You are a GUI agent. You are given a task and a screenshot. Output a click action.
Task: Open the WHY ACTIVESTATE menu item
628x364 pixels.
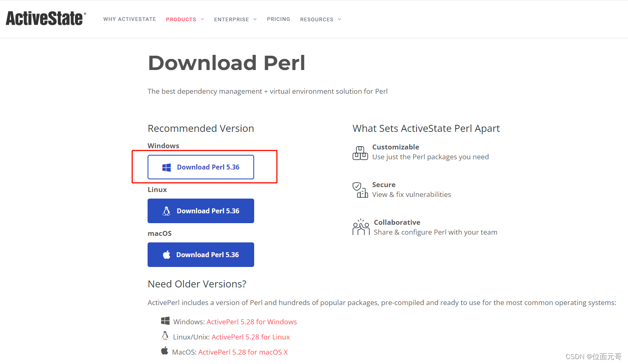pos(130,19)
